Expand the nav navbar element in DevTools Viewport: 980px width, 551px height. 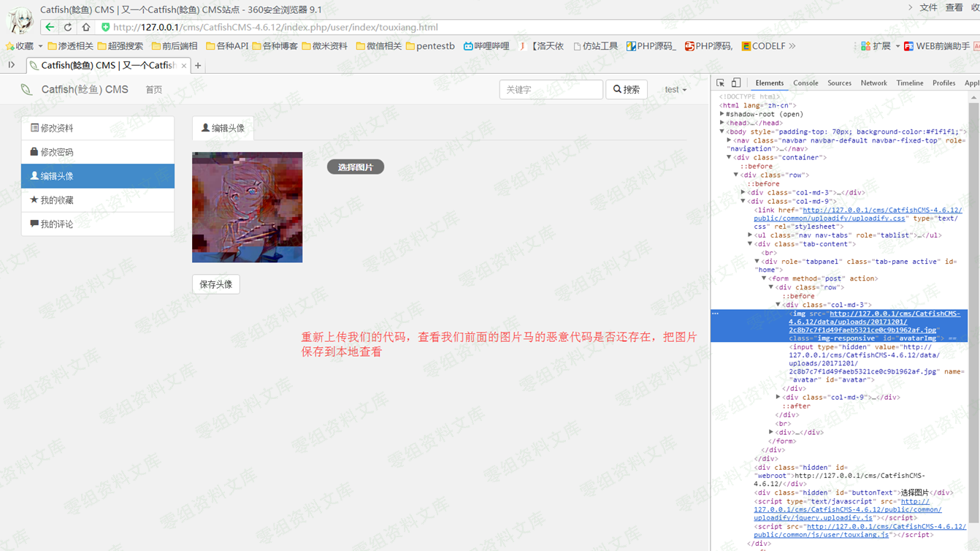[x=729, y=140]
